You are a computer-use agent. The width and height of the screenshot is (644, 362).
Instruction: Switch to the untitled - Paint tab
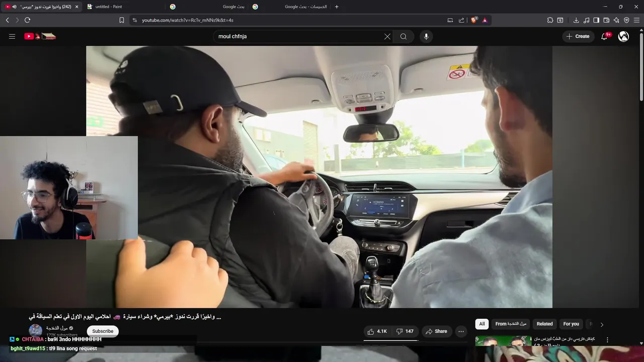pos(124,7)
